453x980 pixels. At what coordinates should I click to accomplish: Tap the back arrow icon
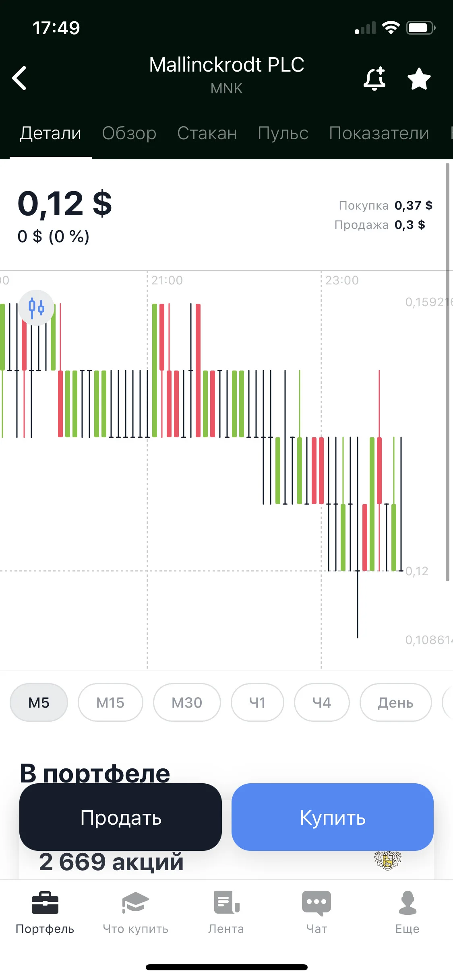click(x=19, y=78)
